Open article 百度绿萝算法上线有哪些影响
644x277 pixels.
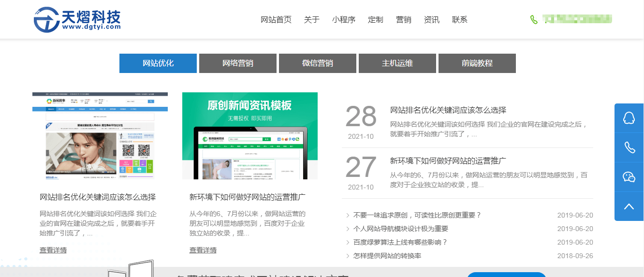click(x=400, y=242)
